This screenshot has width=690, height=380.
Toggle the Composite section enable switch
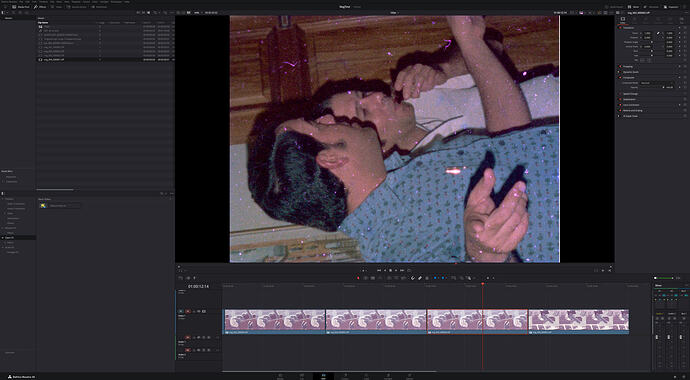click(x=620, y=77)
